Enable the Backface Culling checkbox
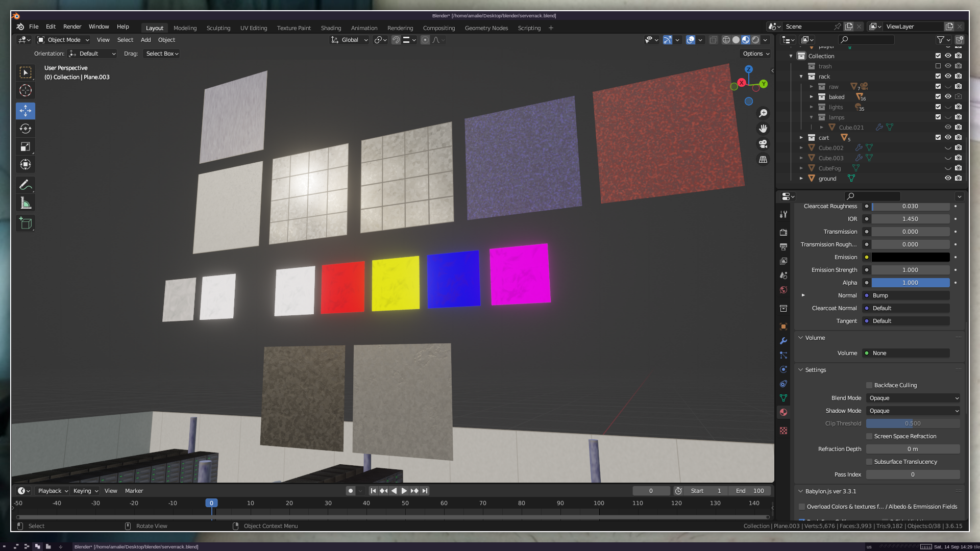 tap(869, 385)
